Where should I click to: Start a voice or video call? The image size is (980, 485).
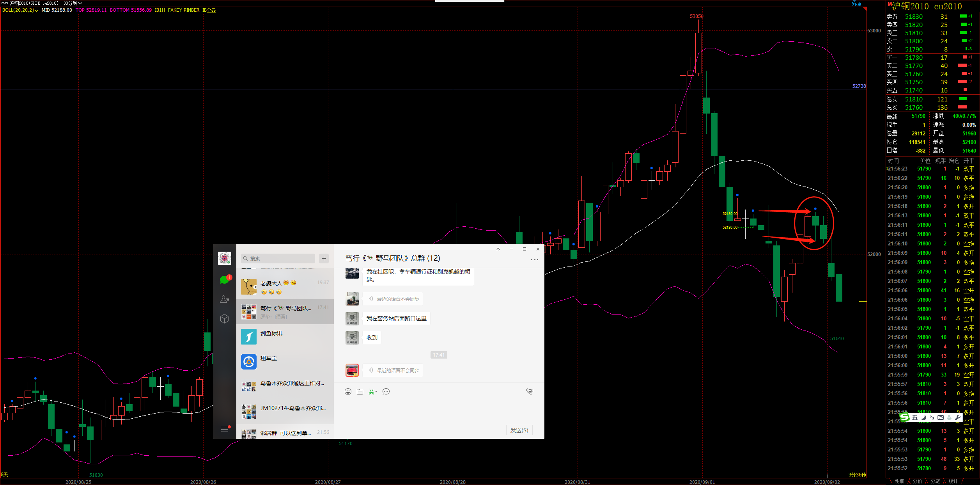pyautogui.click(x=530, y=391)
